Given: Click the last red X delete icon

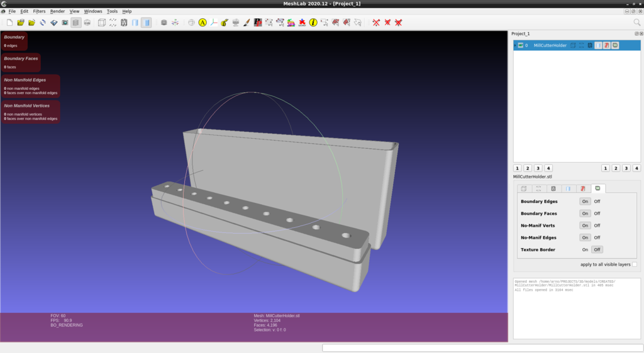Looking at the screenshot, I should (x=398, y=23).
